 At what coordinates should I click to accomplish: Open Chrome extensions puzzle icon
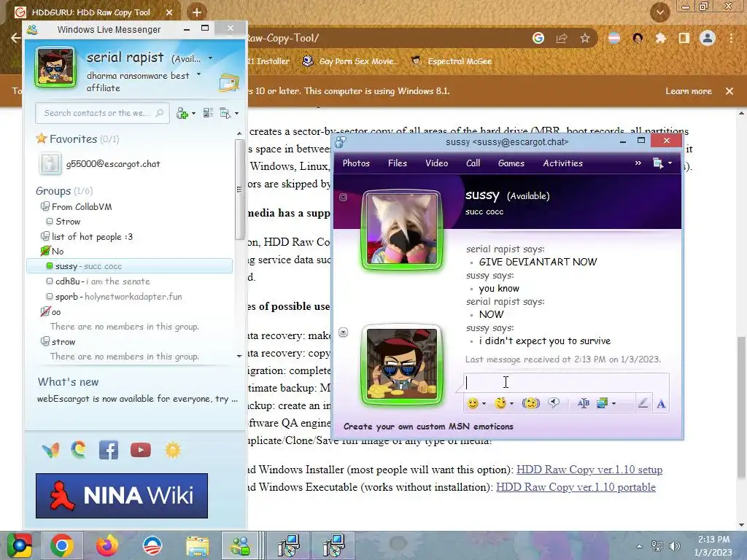(660, 38)
